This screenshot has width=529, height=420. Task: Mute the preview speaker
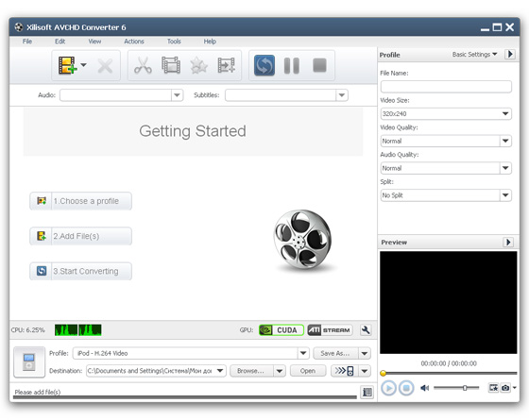click(x=424, y=388)
